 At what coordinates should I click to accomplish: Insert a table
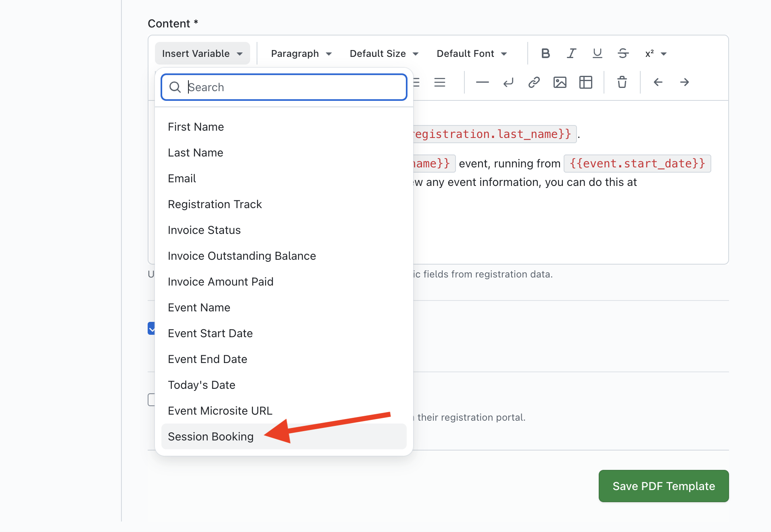coord(586,82)
